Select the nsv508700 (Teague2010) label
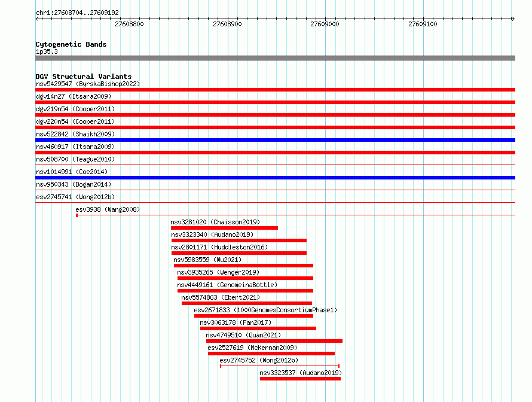 (x=75, y=159)
